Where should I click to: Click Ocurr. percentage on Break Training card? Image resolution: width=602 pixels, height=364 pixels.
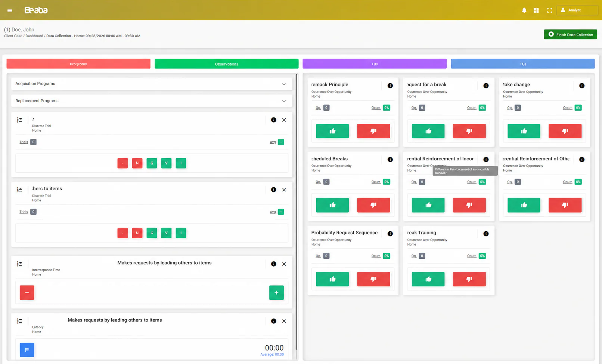(482, 256)
